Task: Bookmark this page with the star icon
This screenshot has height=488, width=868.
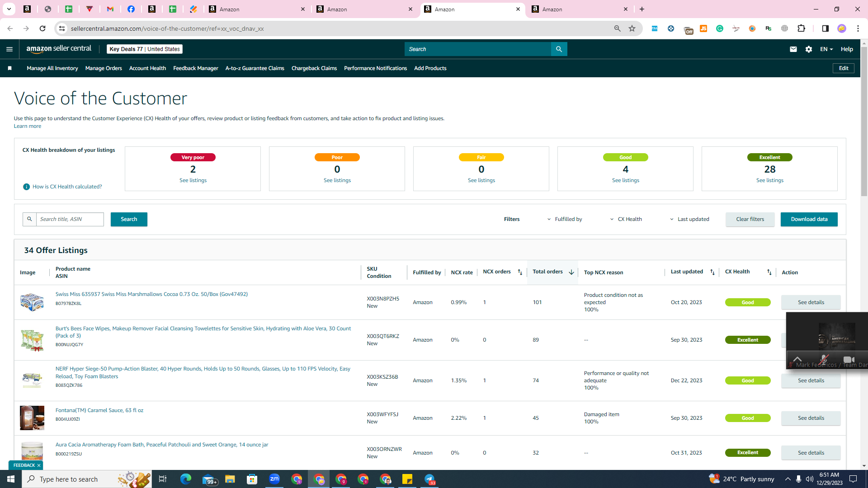Action: pyautogui.click(x=632, y=28)
